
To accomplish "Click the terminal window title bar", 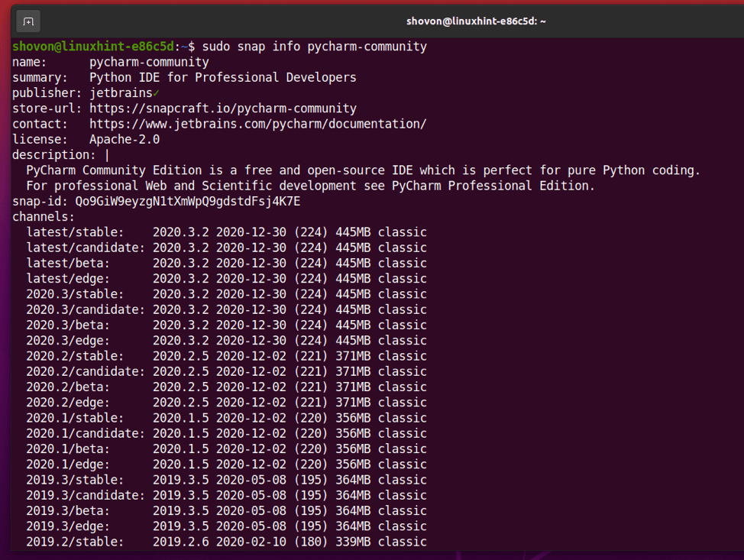I will pos(475,21).
